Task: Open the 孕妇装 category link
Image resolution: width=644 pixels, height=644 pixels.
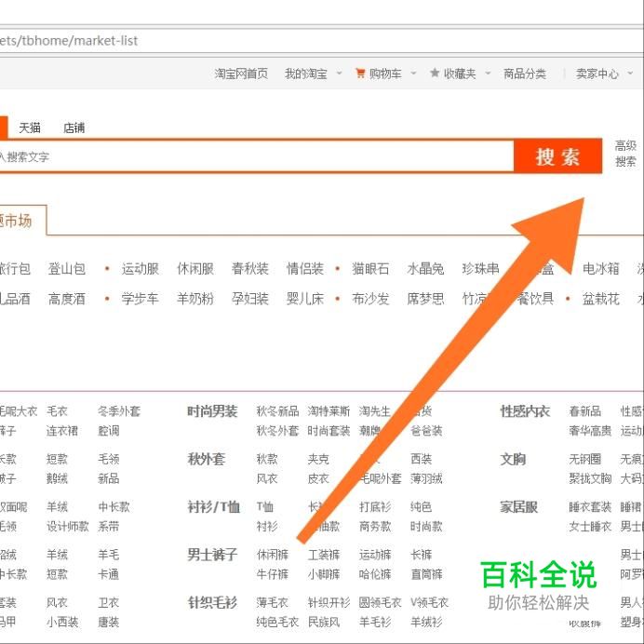Action: 250,299
